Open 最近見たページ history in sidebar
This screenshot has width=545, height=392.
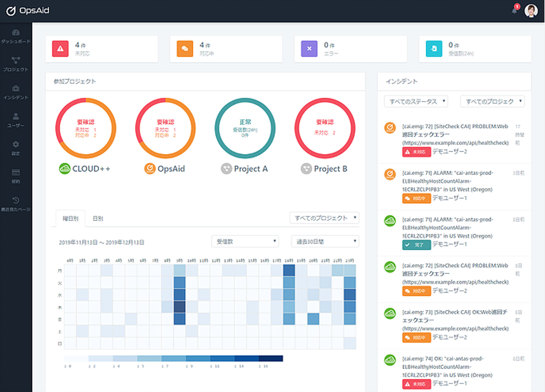16,204
